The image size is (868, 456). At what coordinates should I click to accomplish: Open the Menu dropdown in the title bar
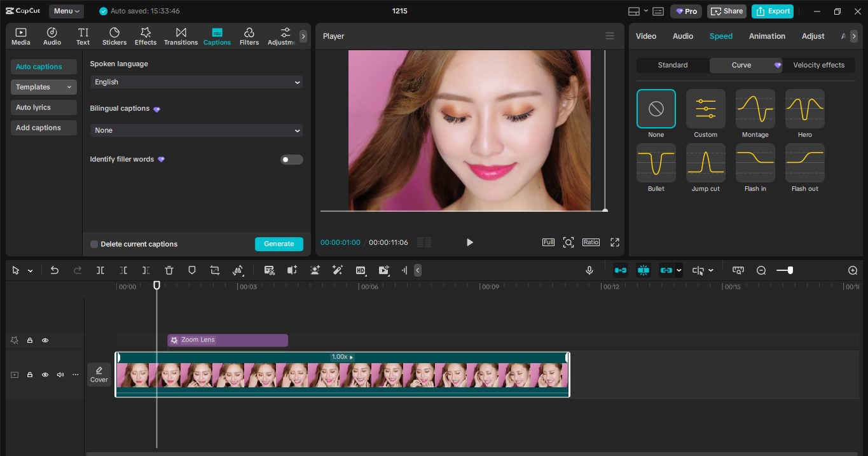(x=67, y=11)
